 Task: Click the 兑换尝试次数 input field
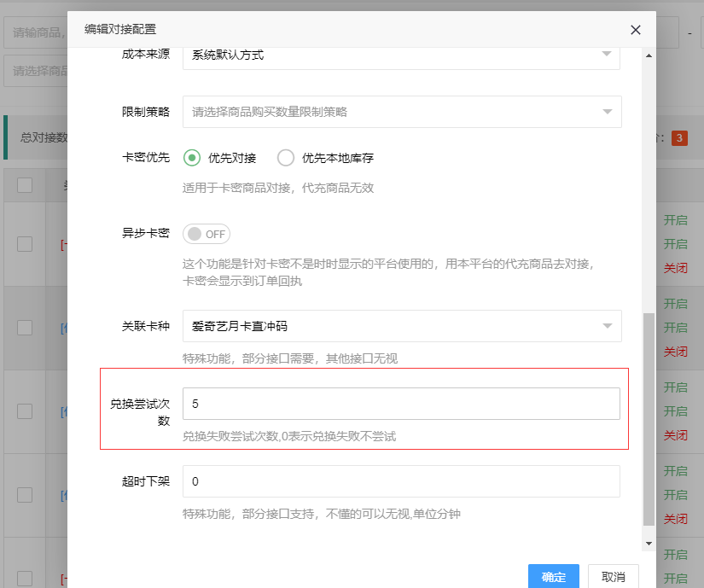coord(401,404)
